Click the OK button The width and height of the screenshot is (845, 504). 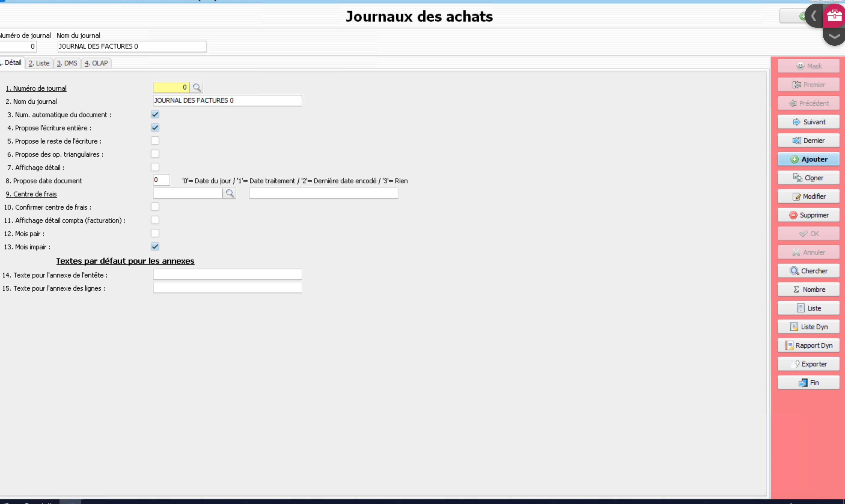tap(808, 234)
